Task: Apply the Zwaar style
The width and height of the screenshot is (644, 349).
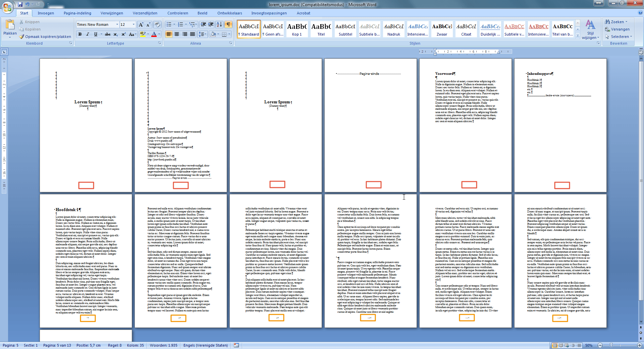Action: point(442,29)
